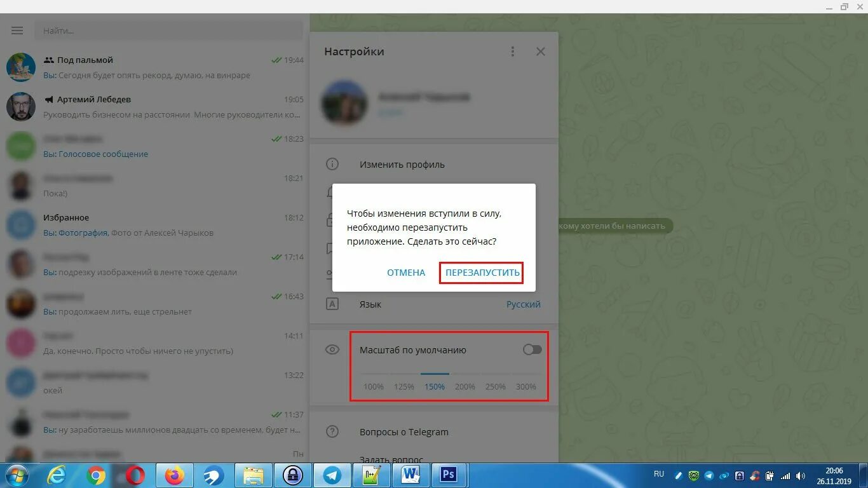Open chat about подрезку изображений в ленте
The image size is (868, 488).
[x=155, y=264]
